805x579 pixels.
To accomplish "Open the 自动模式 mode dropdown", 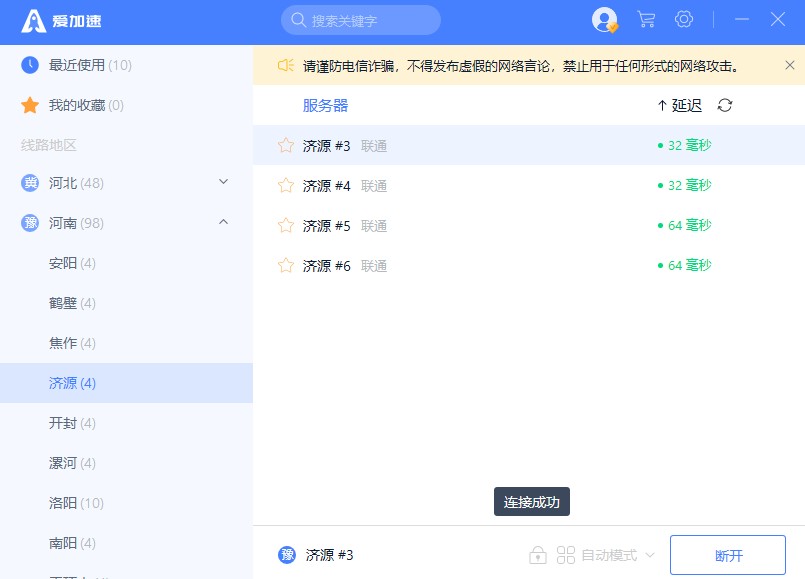I will [606, 555].
